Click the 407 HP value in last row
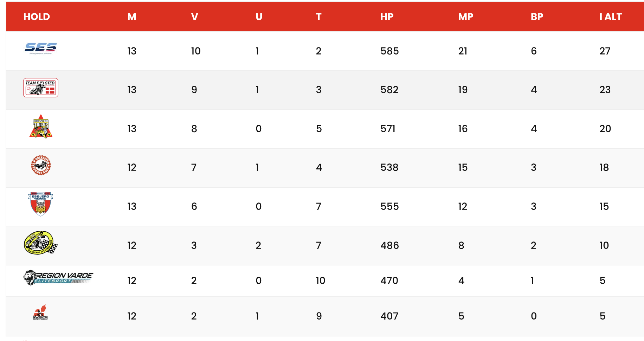The image size is (644, 341). (x=389, y=316)
